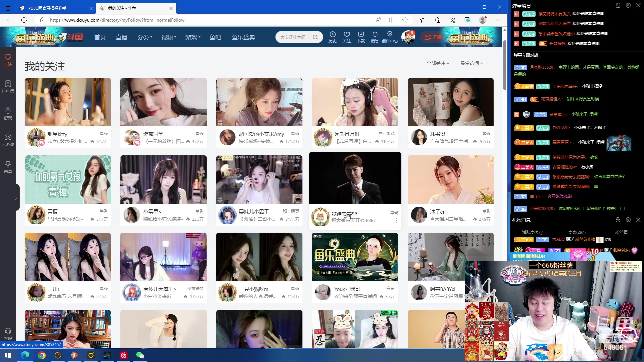
Task: Click the Douyu logo
Action: pos(71,37)
